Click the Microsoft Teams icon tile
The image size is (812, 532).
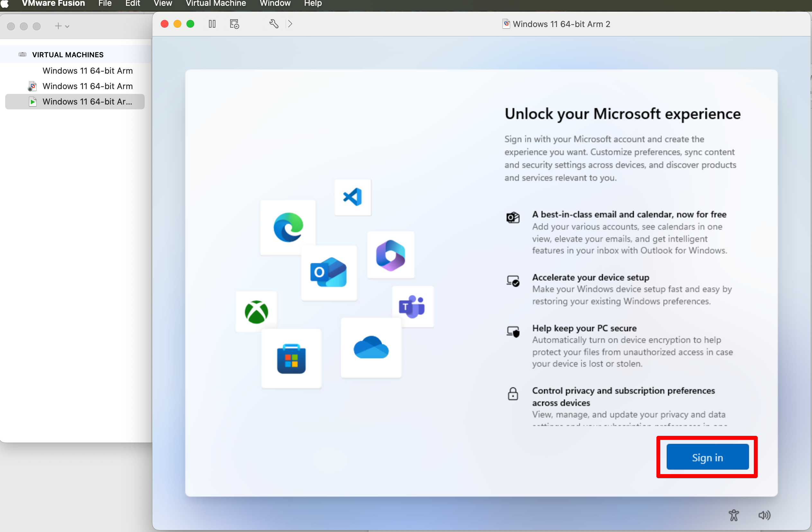point(412,306)
